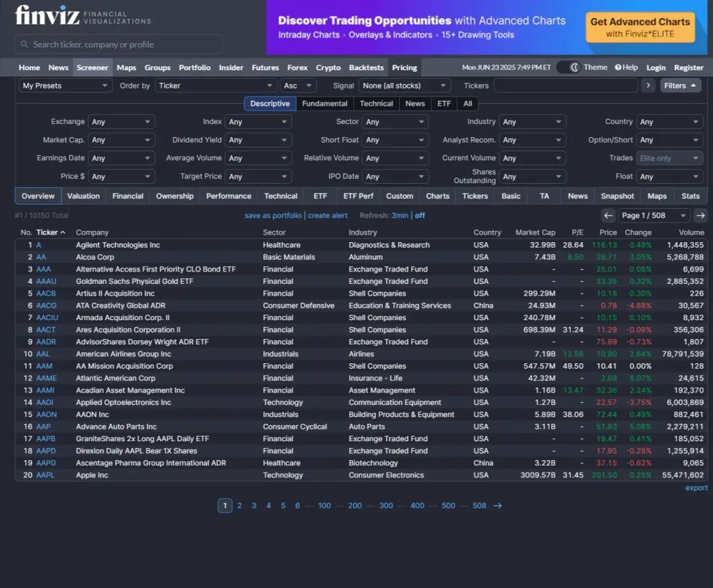Image resolution: width=713 pixels, height=588 pixels.
Task: Open the Pricing menu item
Action: pos(405,67)
